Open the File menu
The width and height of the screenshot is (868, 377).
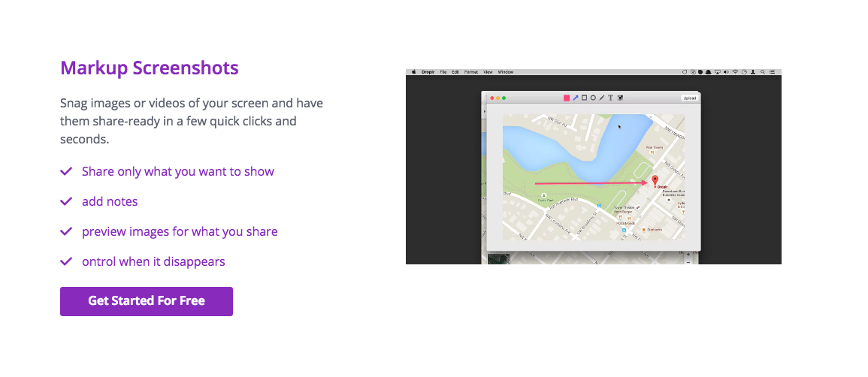coord(443,72)
